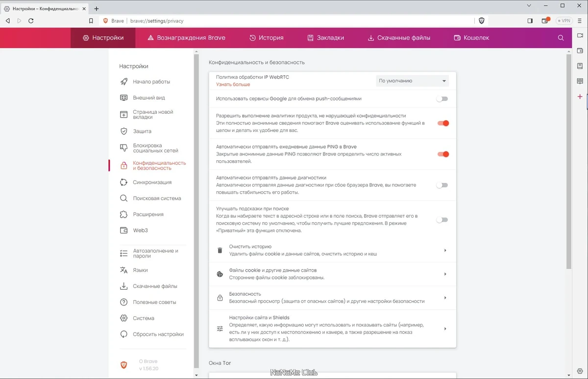Open the bookmarks icon in right sidebar

(580, 66)
